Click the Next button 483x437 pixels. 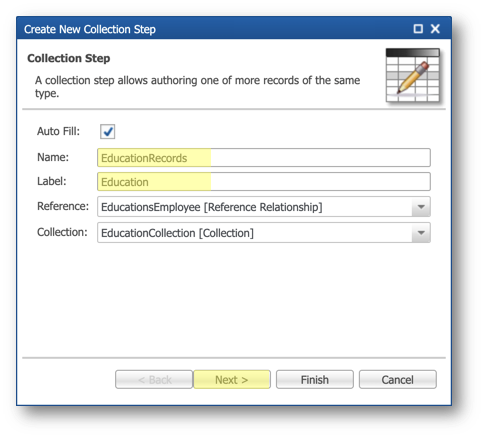[232, 379]
